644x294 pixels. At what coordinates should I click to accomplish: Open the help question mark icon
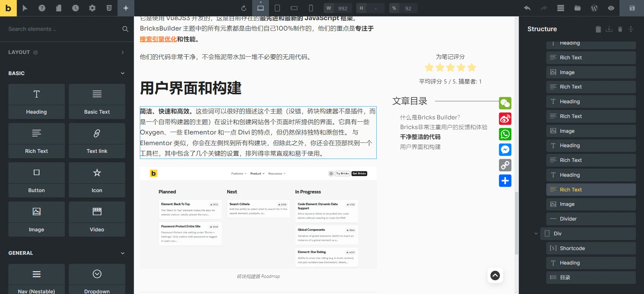point(42,8)
